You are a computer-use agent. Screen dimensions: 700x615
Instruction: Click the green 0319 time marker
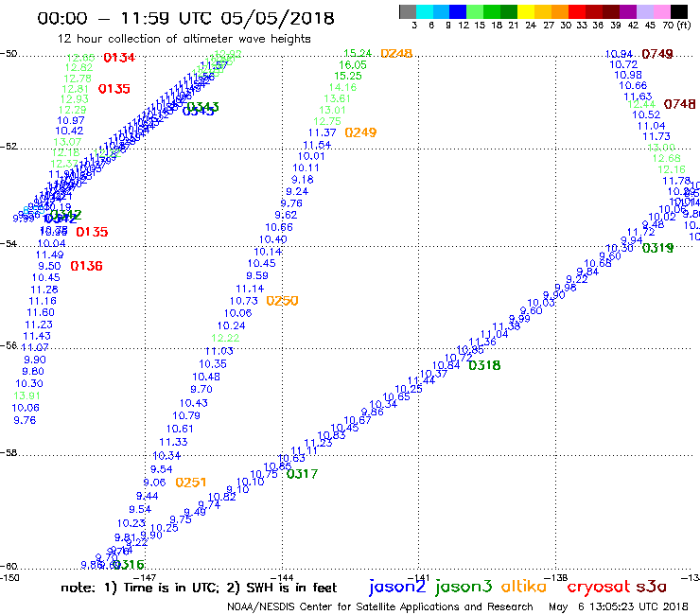coord(657,248)
